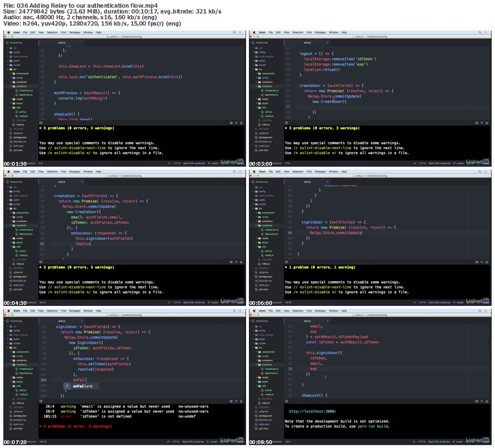Screen dimensions: 495x448
Task: Open the Apple menu in the 00:01:30 frame
Action: (9, 32)
